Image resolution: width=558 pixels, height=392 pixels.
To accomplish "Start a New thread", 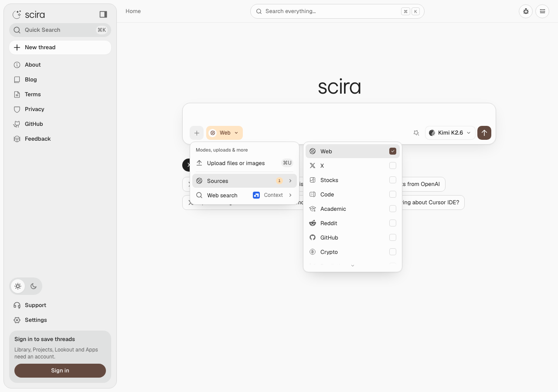I will (x=60, y=47).
